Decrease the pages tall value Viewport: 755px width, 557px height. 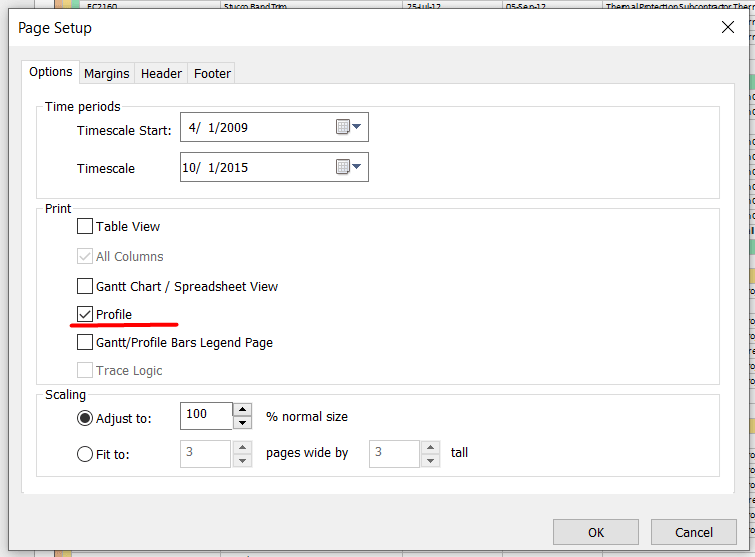(430, 461)
